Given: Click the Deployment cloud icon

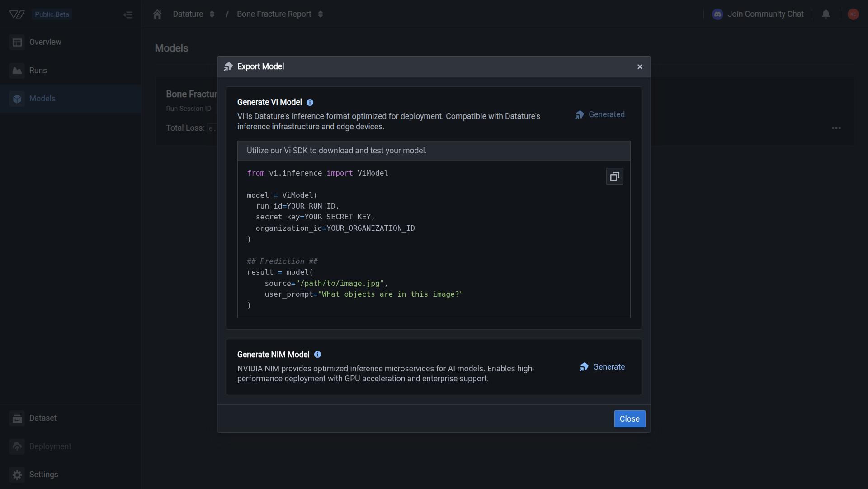Looking at the screenshot, I should tap(17, 446).
